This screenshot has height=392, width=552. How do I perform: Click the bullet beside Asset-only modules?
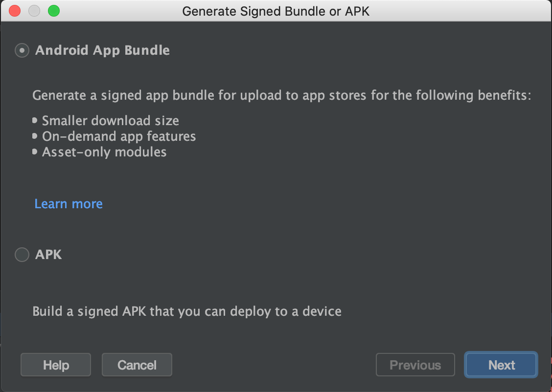tap(35, 152)
